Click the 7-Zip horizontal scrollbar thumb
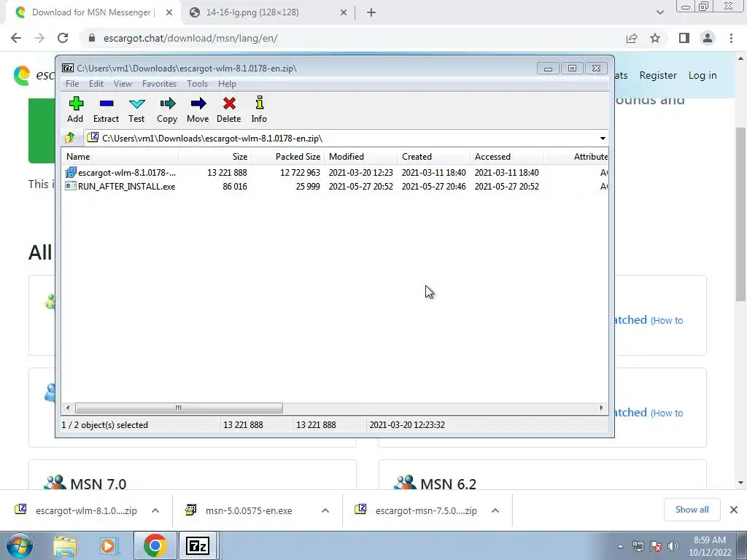The width and height of the screenshot is (747, 560). tap(179, 408)
